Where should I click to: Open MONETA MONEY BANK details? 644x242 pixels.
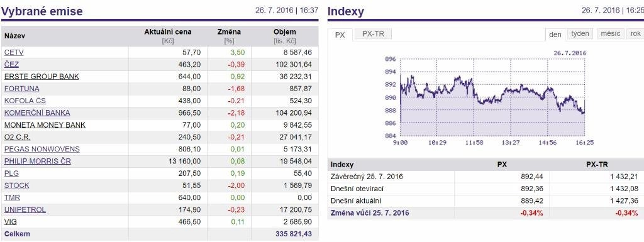point(45,124)
